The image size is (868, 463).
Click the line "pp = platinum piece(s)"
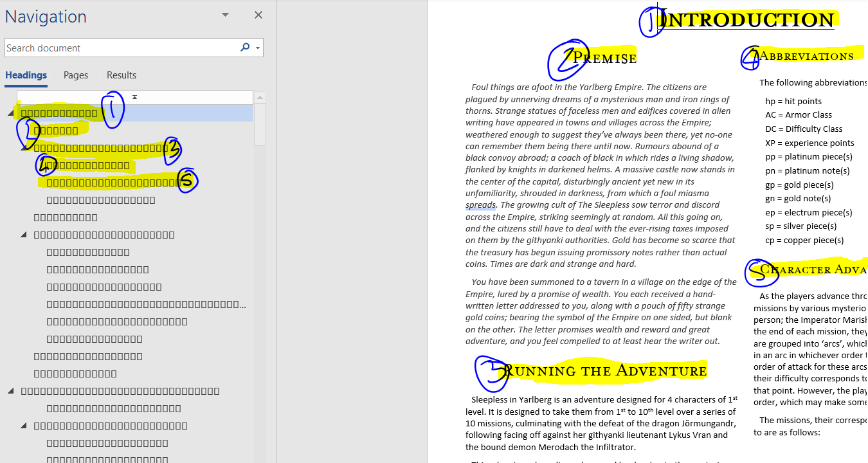tap(809, 157)
